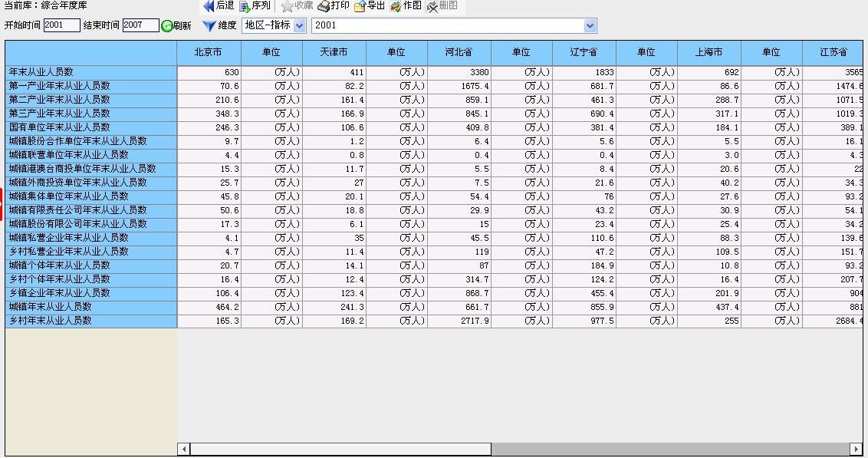The image size is (868, 458).
Task: Click the 结束时间 field containing 2007
Action: [x=140, y=25]
